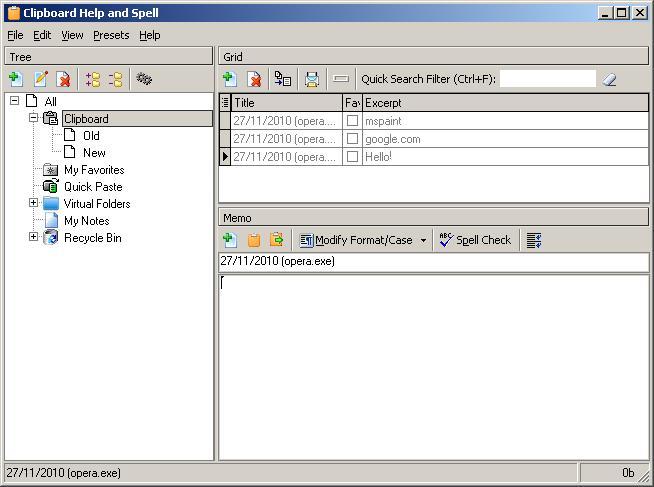Add new memo with green plus

tap(229, 240)
